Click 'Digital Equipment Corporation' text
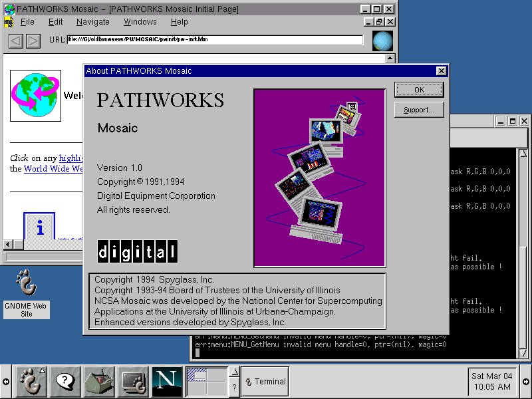Screen dimensions: 532x399 [x=156, y=196]
